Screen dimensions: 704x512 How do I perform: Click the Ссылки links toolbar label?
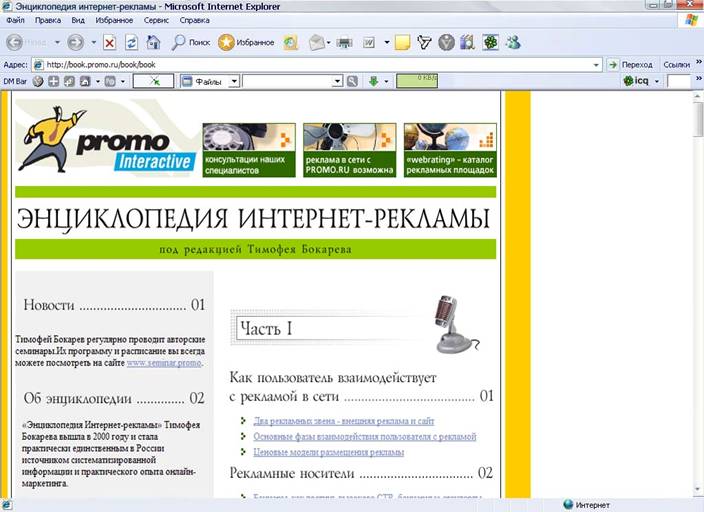[676, 65]
